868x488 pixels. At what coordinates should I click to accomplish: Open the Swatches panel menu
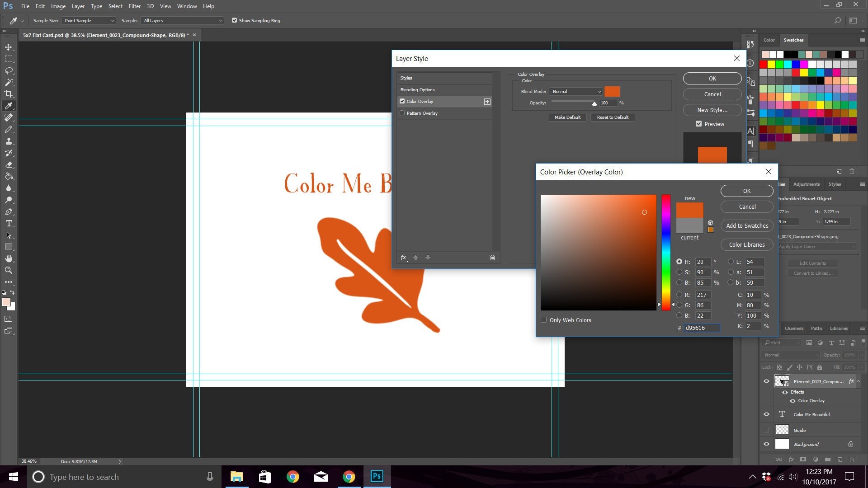point(862,40)
